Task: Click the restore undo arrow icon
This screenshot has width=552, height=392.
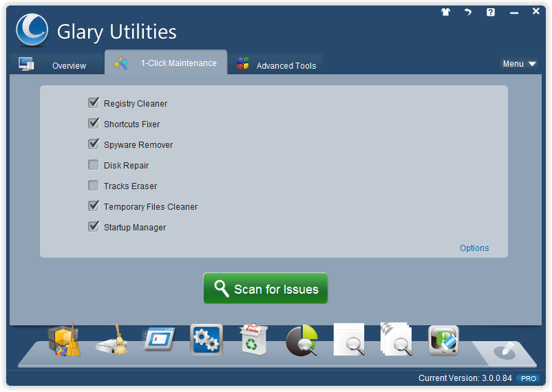Action: (468, 12)
